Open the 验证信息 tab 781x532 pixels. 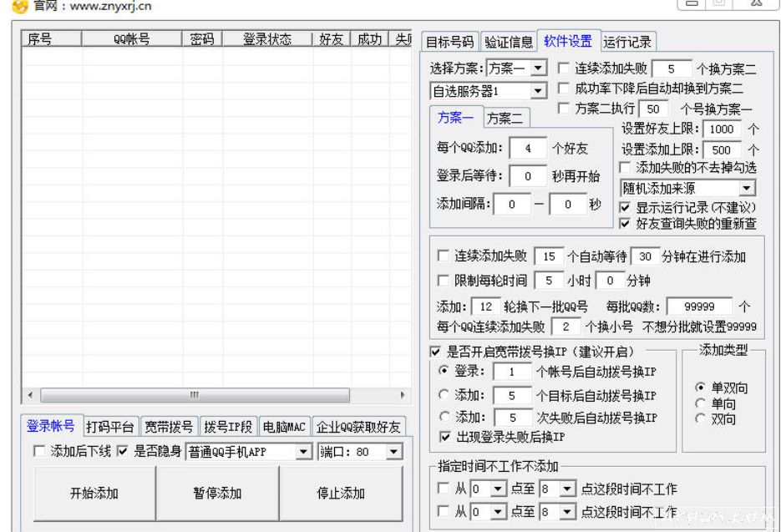tap(508, 42)
